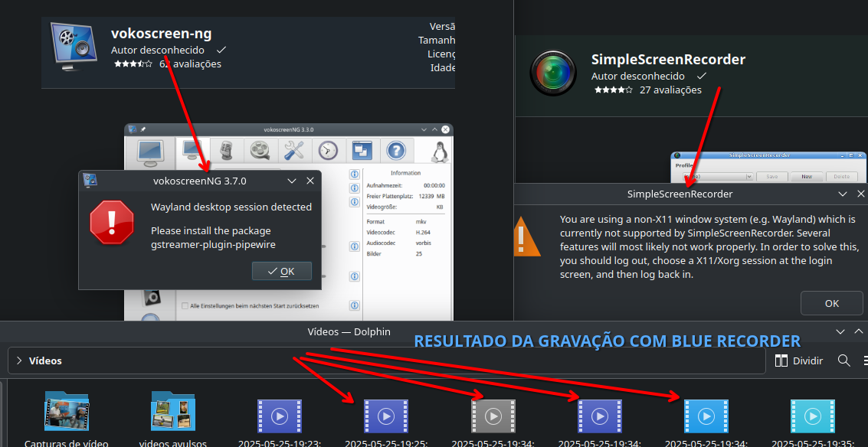Click the Save profile button in SimpleScreenRecorder

[x=771, y=177]
